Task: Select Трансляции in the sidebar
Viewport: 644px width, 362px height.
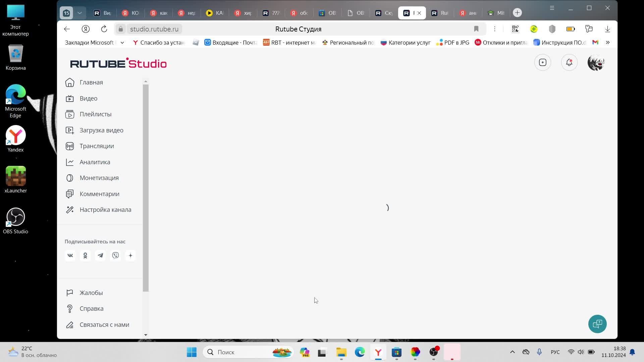Action: click(97, 146)
